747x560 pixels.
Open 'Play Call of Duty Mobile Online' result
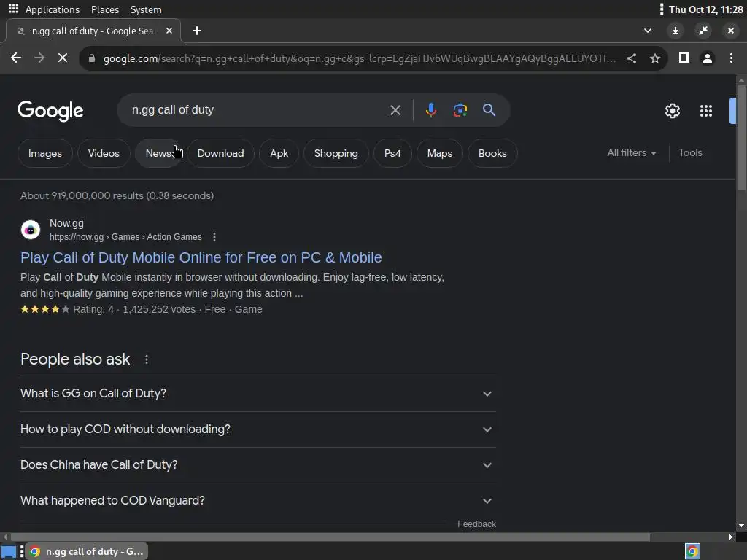click(x=201, y=257)
